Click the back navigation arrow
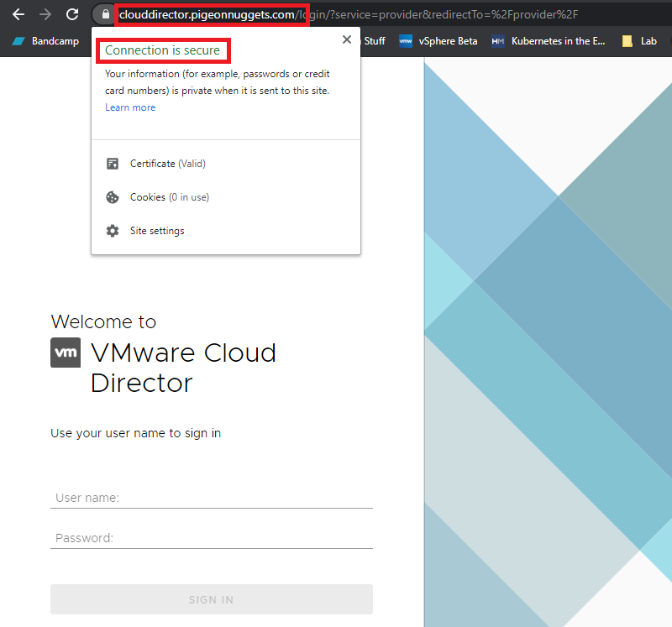Image resolution: width=672 pixels, height=627 pixels. point(18,14)
